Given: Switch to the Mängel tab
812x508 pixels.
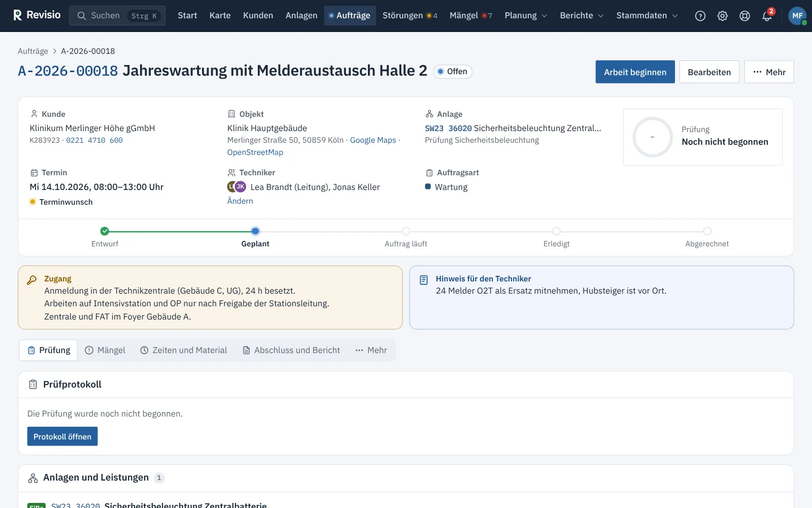Looking at the screenshot, I should 105,351.
